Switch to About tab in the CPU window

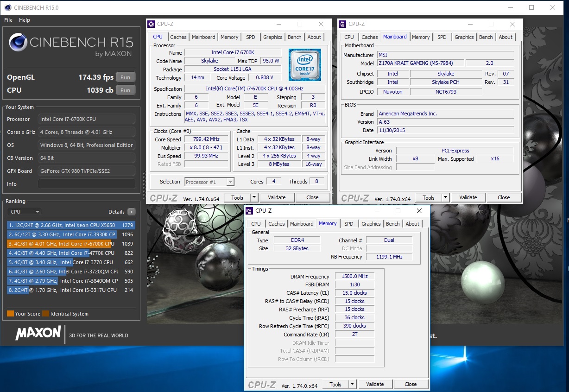pyautogui.click(x=314, y=37)
